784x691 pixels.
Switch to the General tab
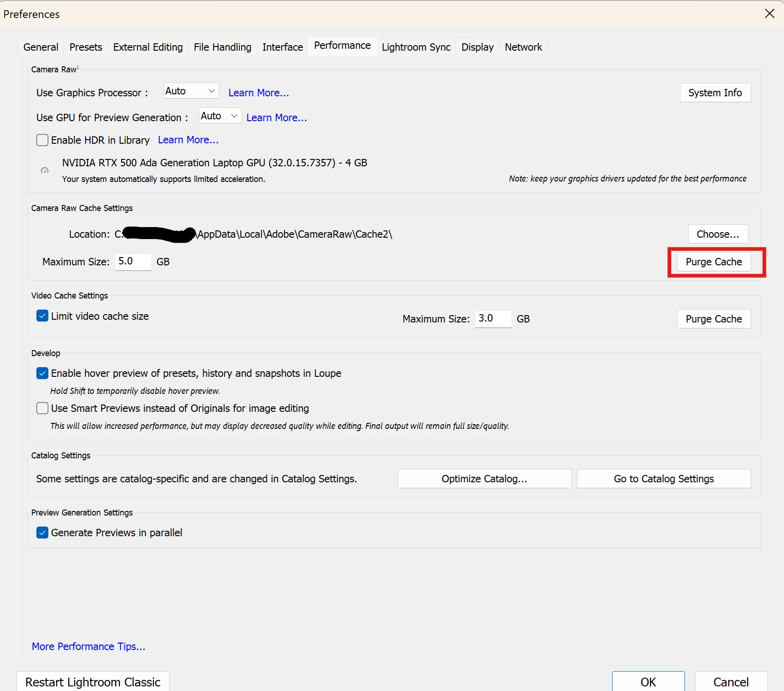pos(41,47)
